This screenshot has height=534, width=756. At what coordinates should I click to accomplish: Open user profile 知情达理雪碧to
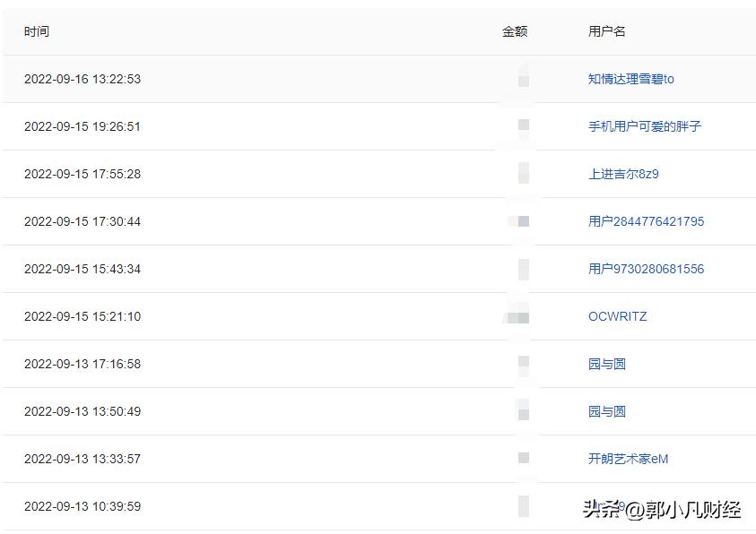[630, 79]
